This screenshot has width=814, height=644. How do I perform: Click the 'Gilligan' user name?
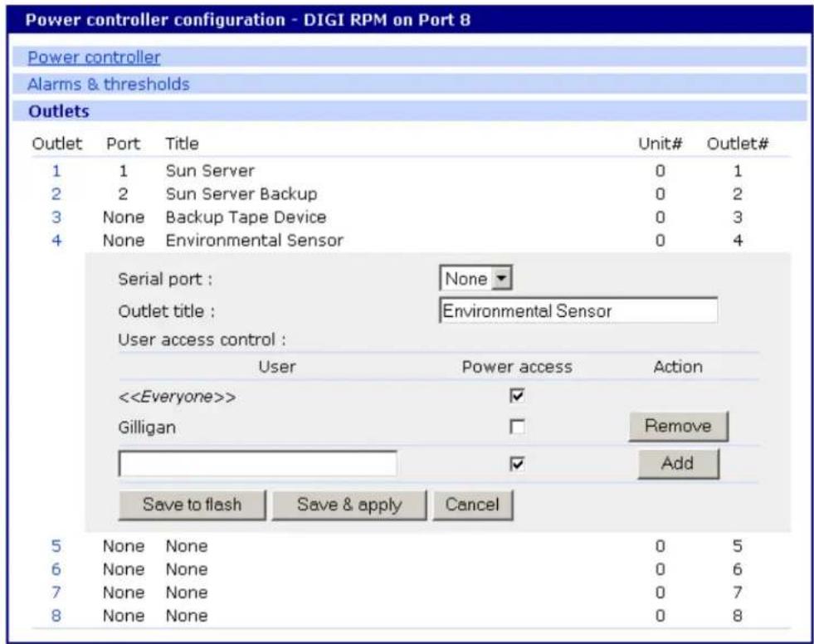(x=147, y=428)
